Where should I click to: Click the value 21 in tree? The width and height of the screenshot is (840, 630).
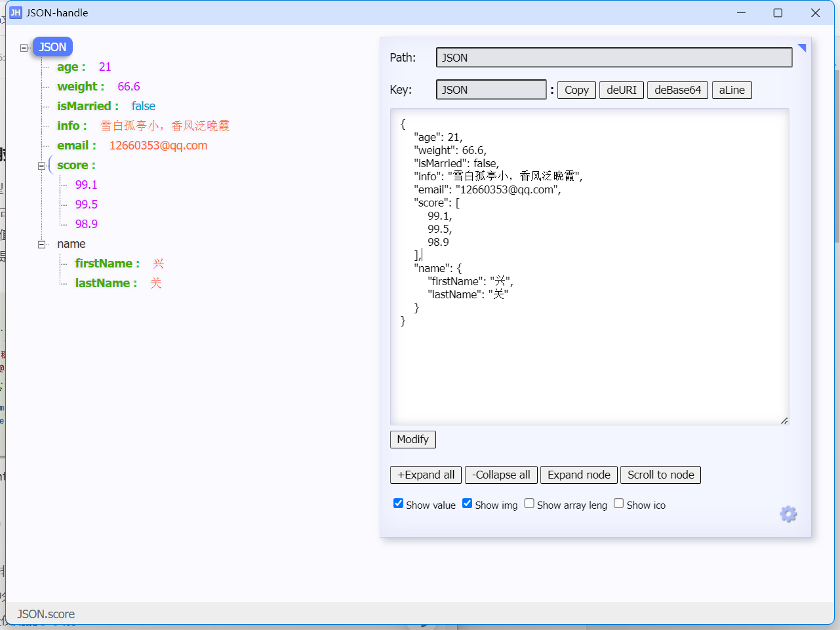pyautogui.click(x=105, y=67)
